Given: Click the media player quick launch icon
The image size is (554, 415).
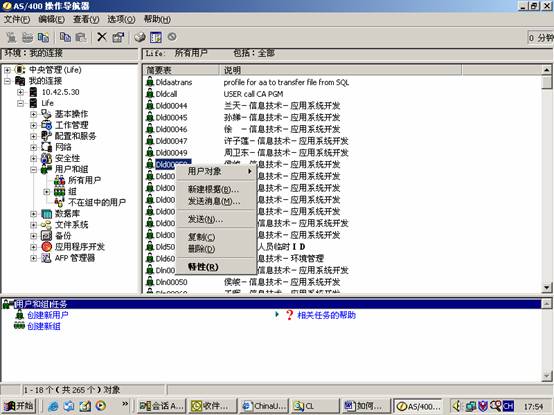Looking at the screenshot, I should tap(101, 406).
